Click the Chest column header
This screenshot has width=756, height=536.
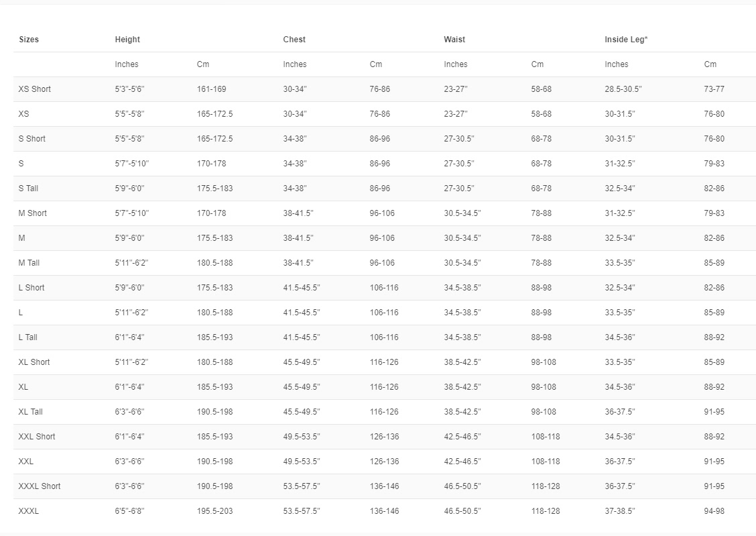[294, 40]
